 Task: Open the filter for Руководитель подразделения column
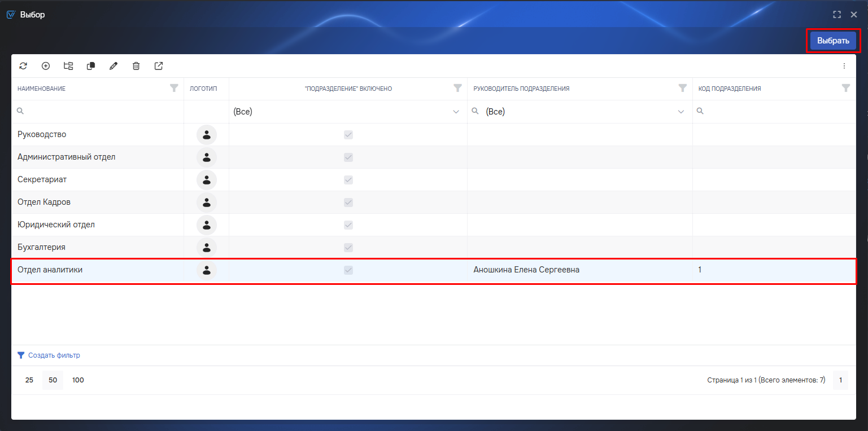point(683,89)
